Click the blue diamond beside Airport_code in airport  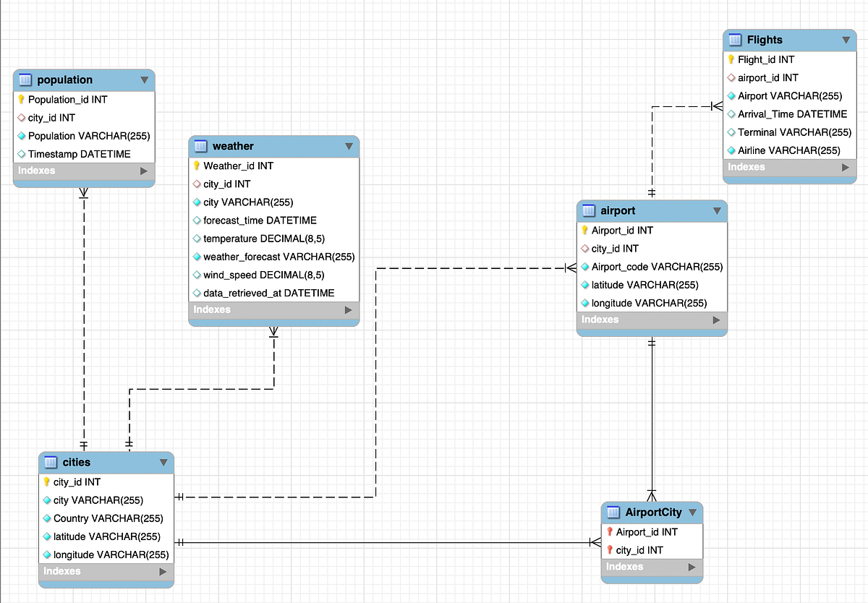tap(585, 267)
